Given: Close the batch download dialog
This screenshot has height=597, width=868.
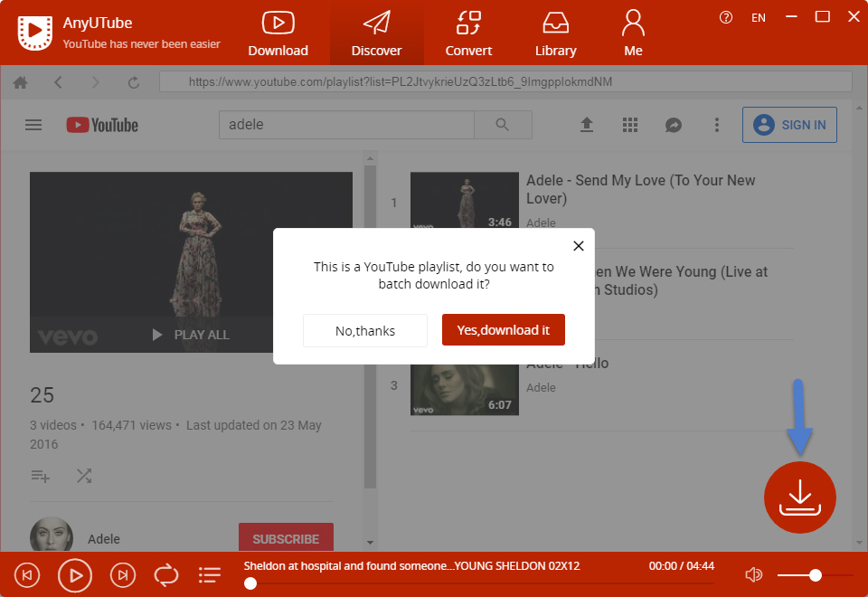Looking at the screenshot, I should pyautogui.click(x=579, y=246).
